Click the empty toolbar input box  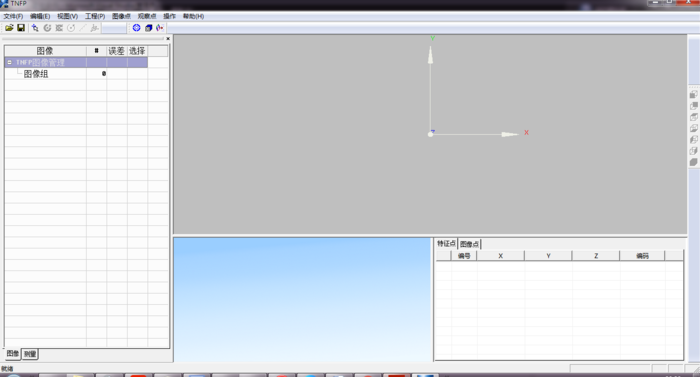114,28
